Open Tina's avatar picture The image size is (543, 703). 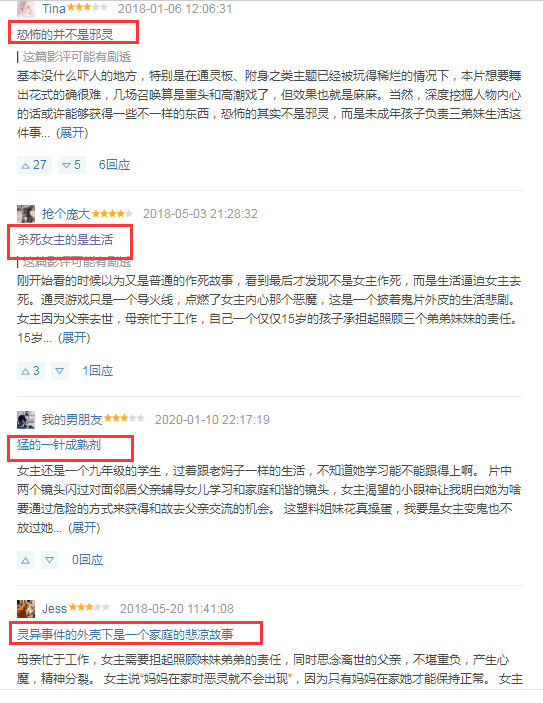click(x=26, y=9)
